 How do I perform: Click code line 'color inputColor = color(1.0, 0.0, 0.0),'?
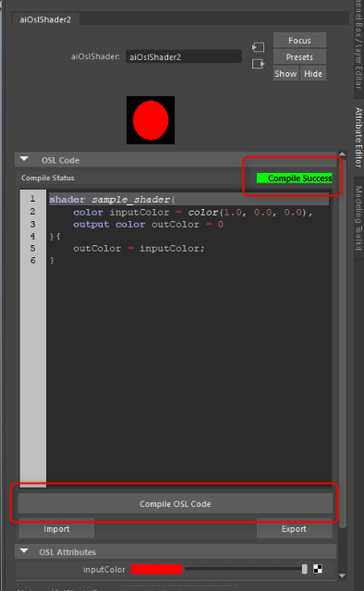point(193,212)
